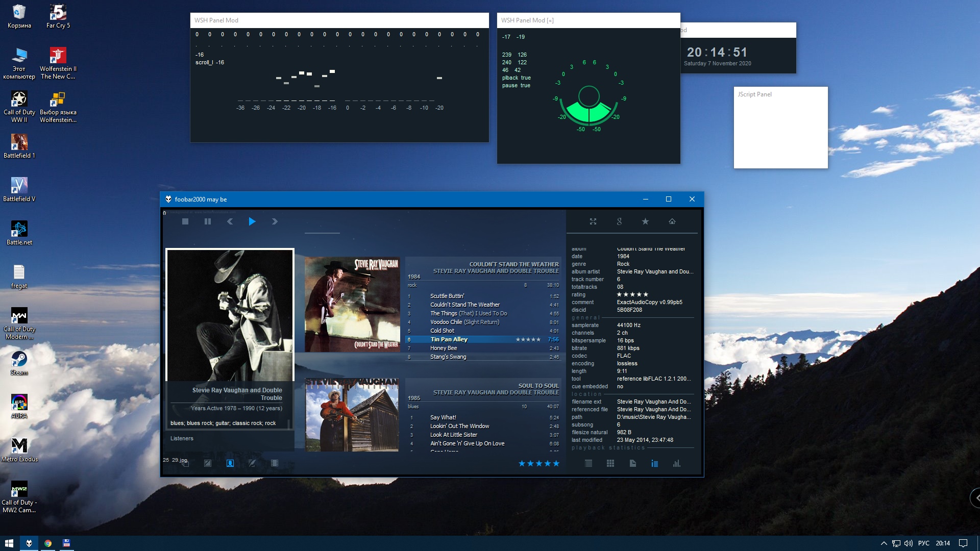Select track Say What! in playlist
Viewport: 980px width, 551px height.
point(443,417)
